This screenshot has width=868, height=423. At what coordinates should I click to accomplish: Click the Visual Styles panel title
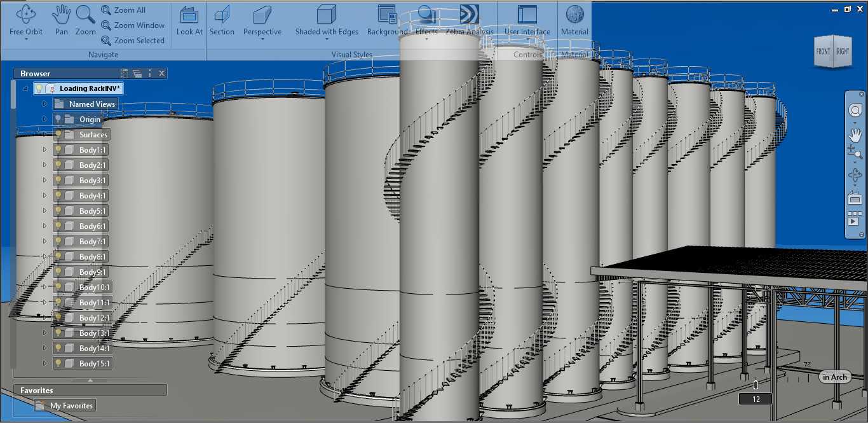click(x=351, y=55)
